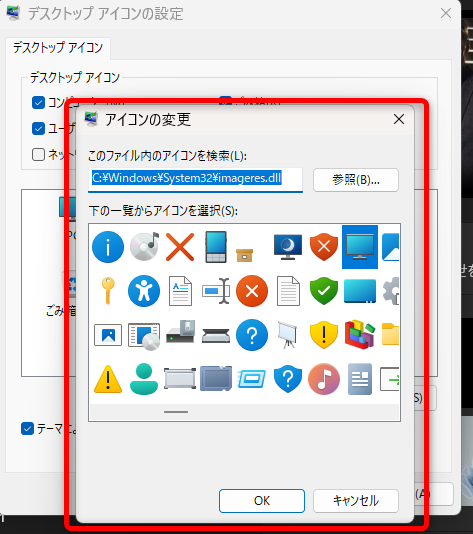Image resolution: width=473 pixels, height=534 pixels.
Task: Toggle the コンピューター checkbox
Action: tap(38, 102)
